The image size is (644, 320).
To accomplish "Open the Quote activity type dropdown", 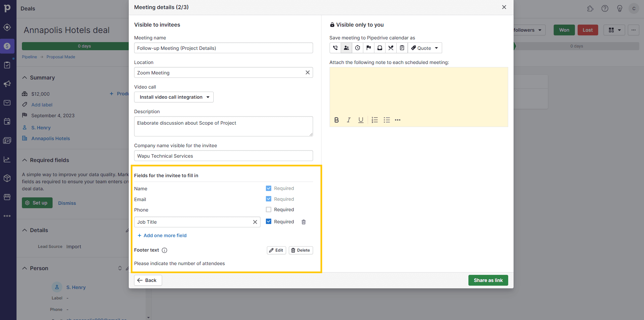I will pyautogui.click(x=425, y=48).
